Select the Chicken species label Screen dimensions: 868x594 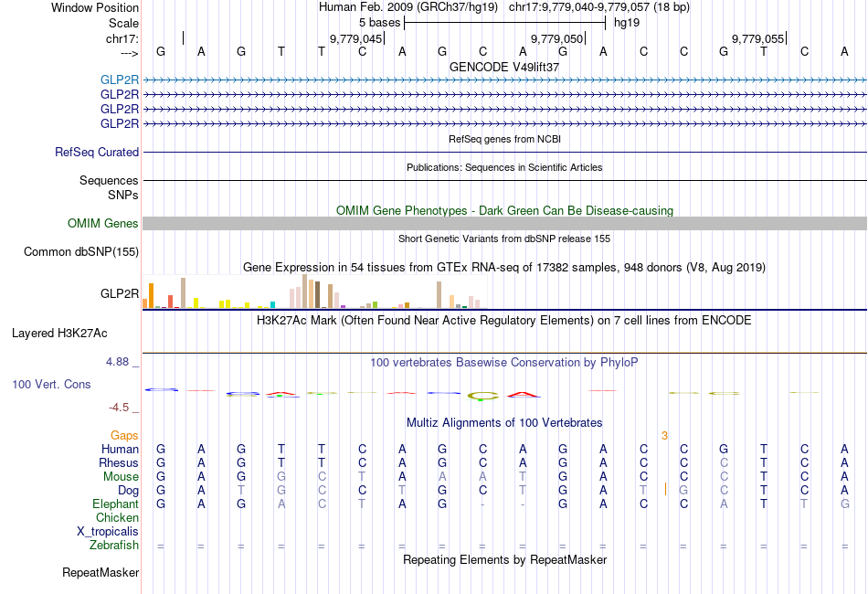(x=117, y=517)
